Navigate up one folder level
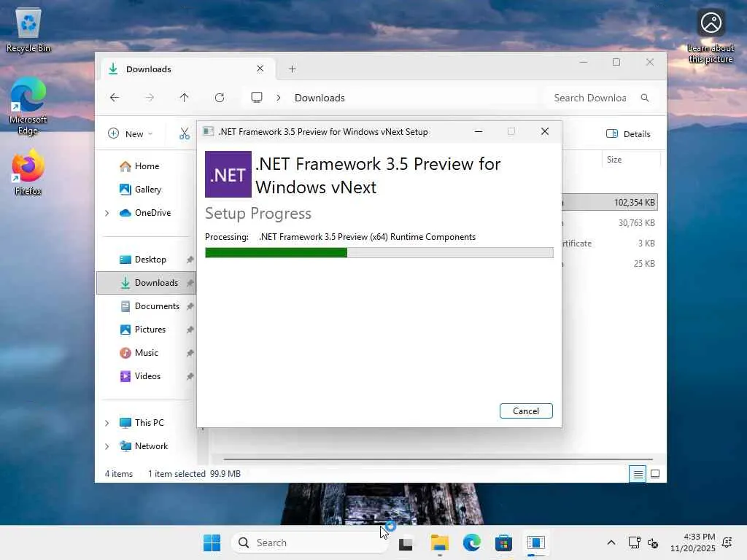Image resolution: width=747 pixels, height=560 pixels. point(185,98)
